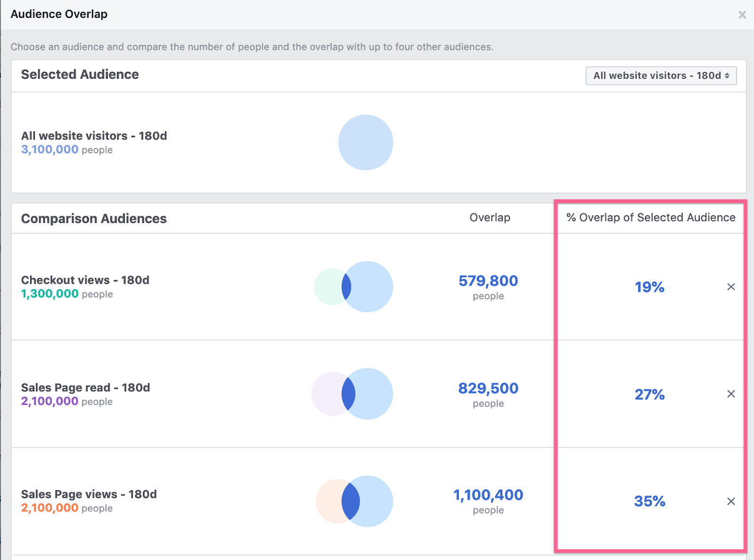
Task: Select the 19% overlap percentage
Action: pyautogui.click(x=649, y=287)
